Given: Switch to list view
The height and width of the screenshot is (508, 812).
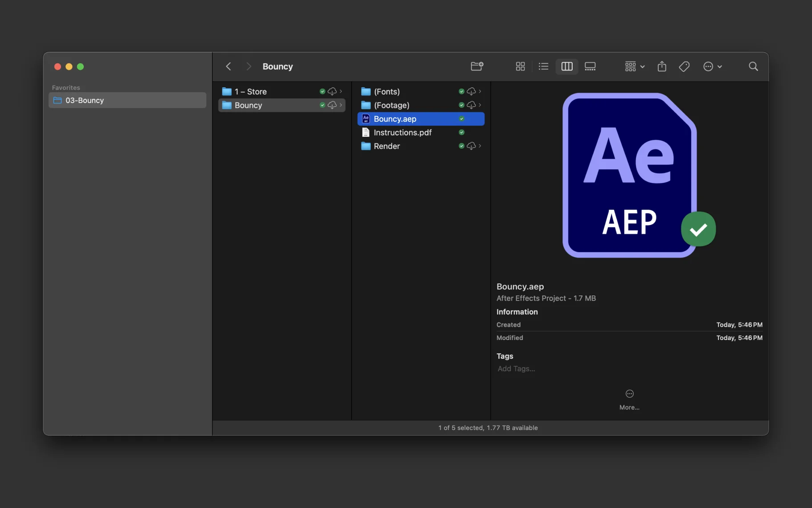Looking at the screenshot, I should point(543,66).
